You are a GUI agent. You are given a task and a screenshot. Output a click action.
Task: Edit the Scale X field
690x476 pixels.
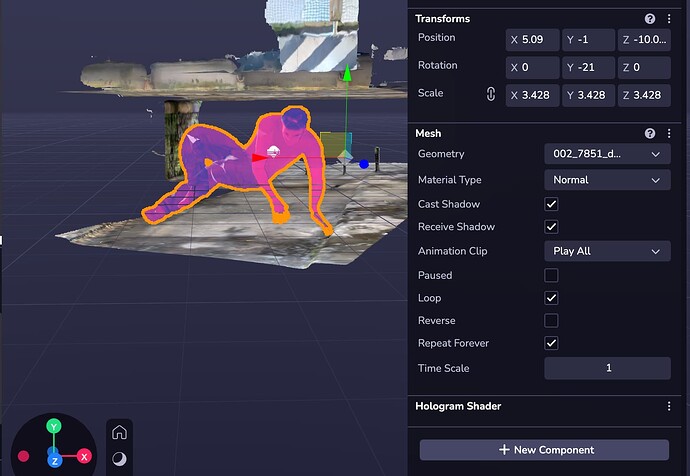(x=532, y=95)
